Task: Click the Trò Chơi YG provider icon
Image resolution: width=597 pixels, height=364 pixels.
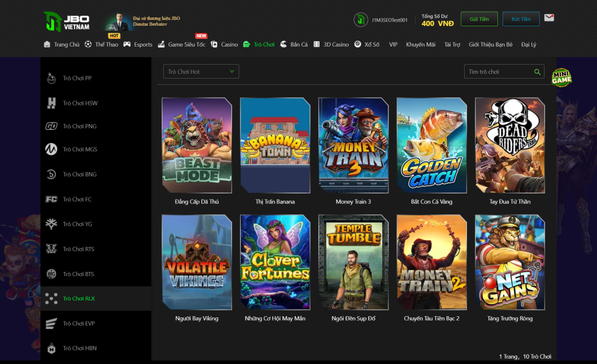Action: [51, 224]
